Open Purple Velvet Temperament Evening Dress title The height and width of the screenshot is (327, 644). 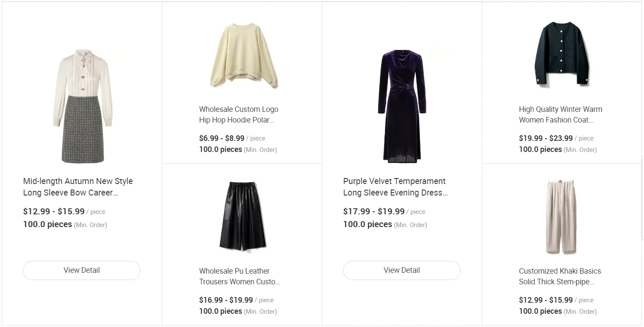tap(395, 187)
